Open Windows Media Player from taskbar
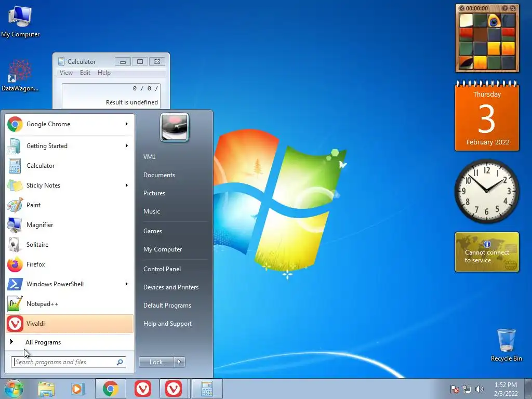This screenshot has height=399, width=532. [x=78, y=389]
